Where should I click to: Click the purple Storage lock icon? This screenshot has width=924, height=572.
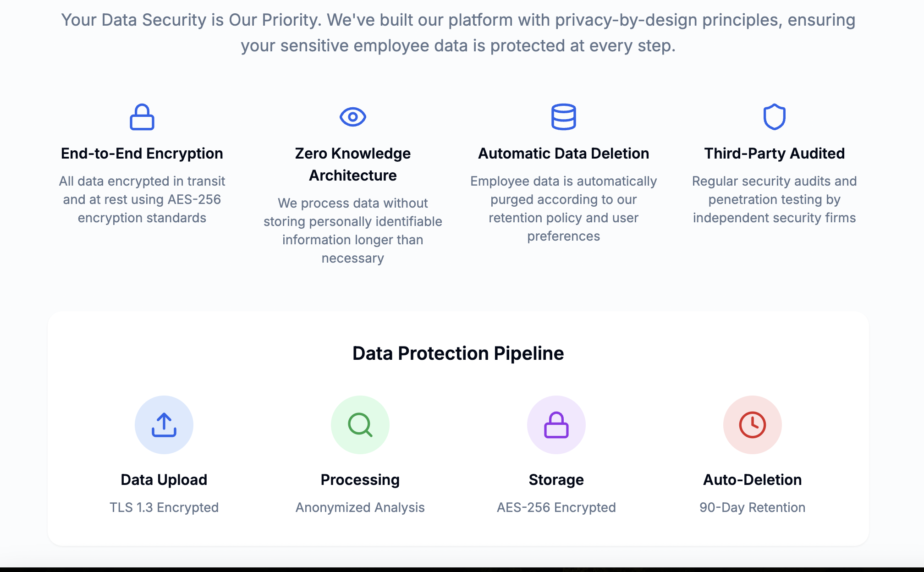[x=556, y=425]
